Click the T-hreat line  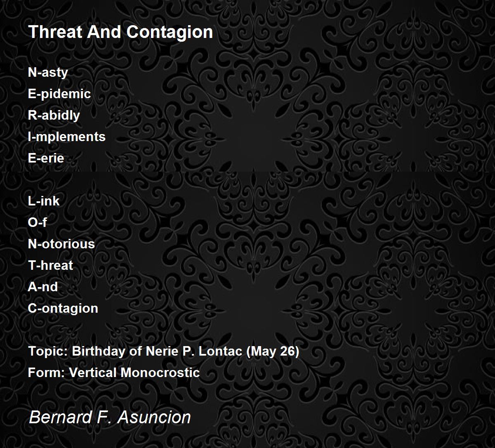50,266
